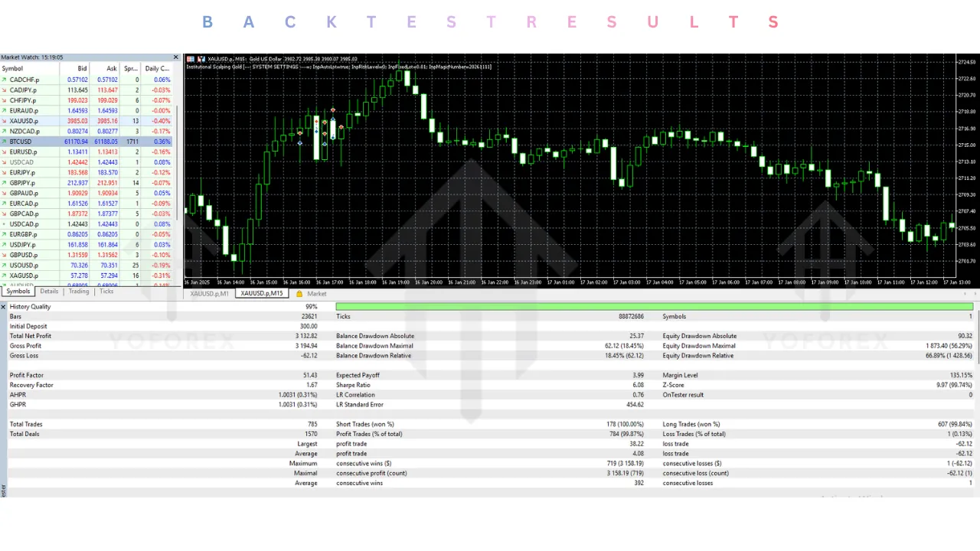This screenshot has width=980, height=551.
Task: Click the XAUUSD.p daily change -0.40%
Action: [162, 121]
